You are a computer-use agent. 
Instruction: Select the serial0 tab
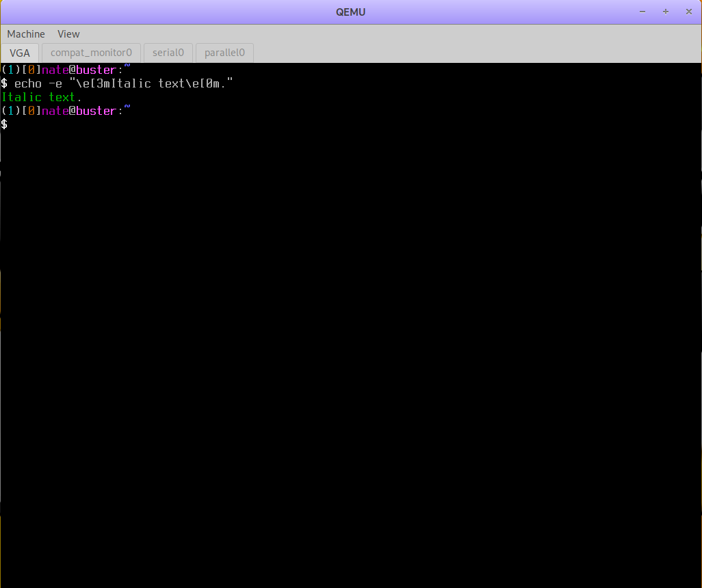click(168, 53)
